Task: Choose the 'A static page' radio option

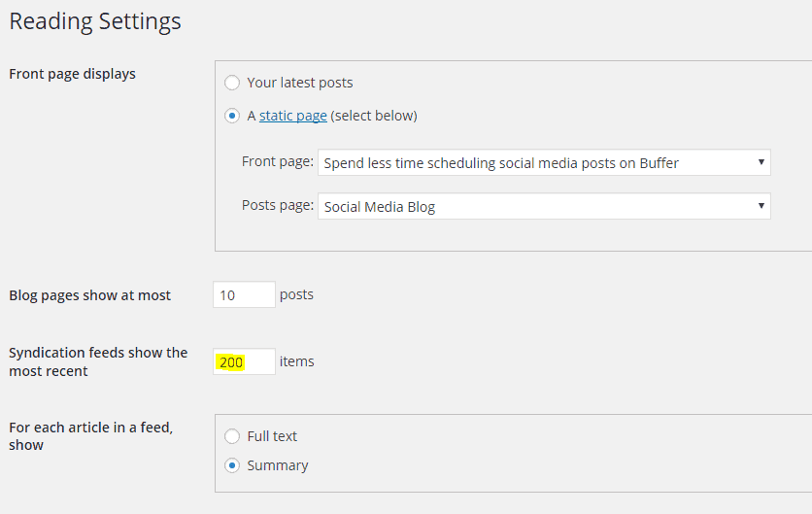Action: point(232,116)
